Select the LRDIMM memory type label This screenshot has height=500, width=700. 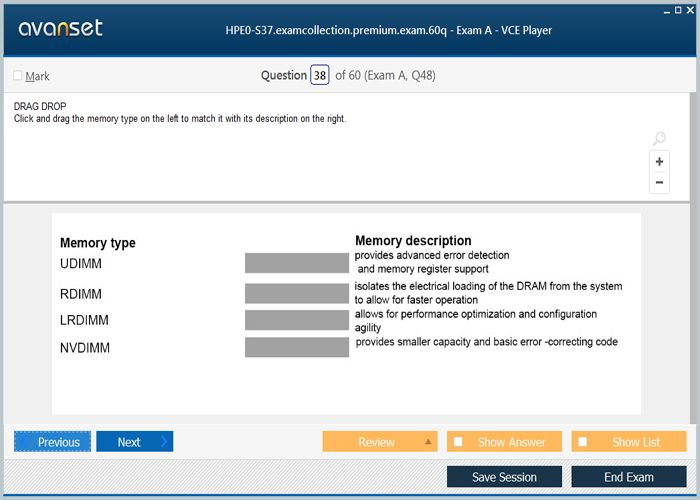84,320
